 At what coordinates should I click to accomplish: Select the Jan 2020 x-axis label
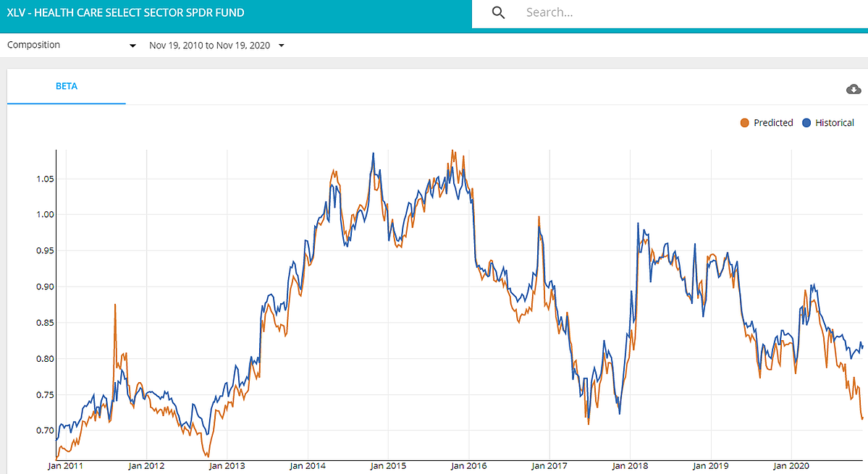click(790, 466)
